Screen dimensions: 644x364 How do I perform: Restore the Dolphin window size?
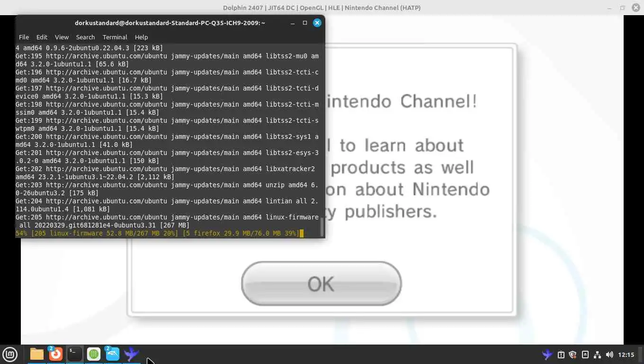[622, 8]
